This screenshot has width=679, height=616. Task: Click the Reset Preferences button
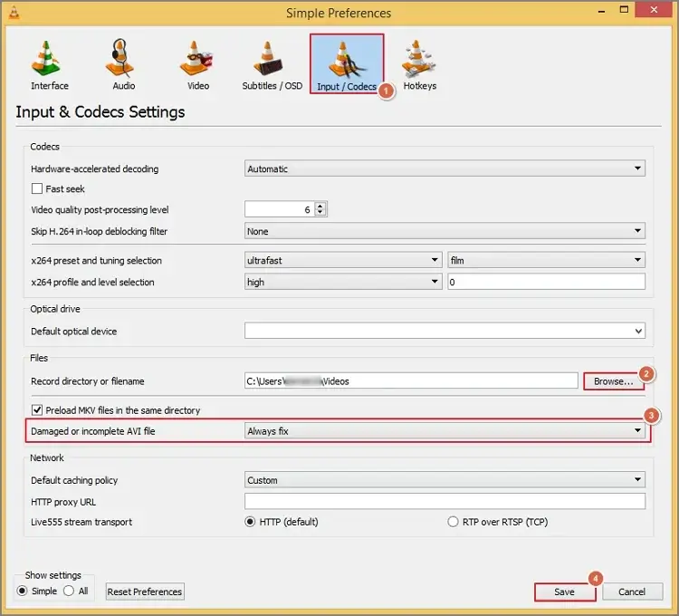[x=145, y=592]
